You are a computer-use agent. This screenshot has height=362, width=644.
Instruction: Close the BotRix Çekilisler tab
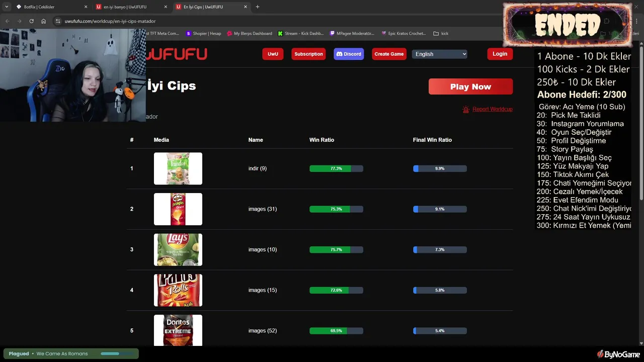[86, 7]
